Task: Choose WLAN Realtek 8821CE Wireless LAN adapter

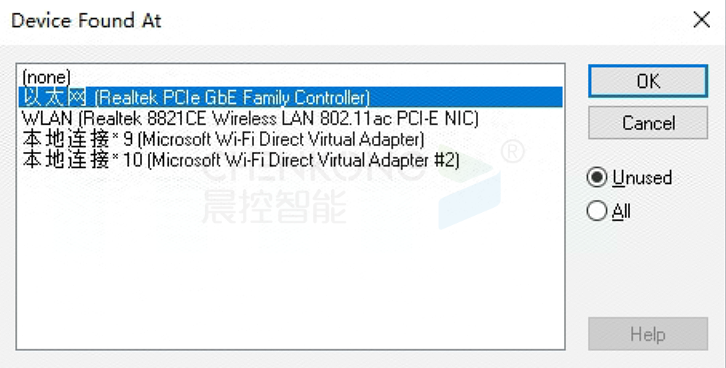Action: point(290,118)
